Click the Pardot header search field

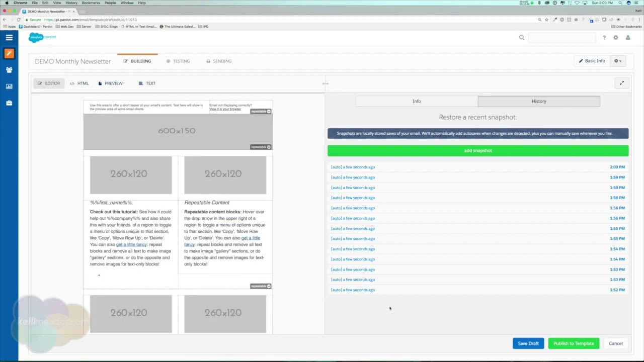562,38
